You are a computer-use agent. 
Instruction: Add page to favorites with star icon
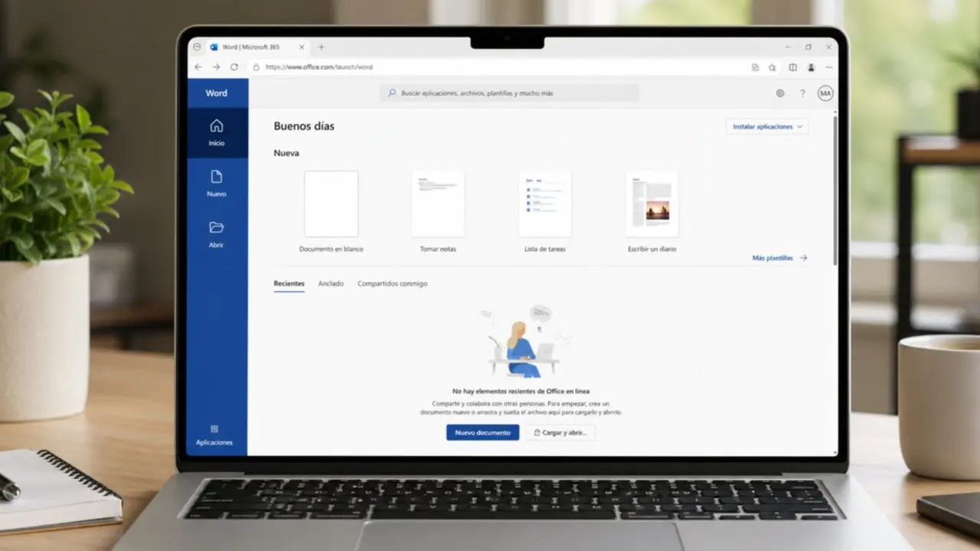click(x=773, y=67)
